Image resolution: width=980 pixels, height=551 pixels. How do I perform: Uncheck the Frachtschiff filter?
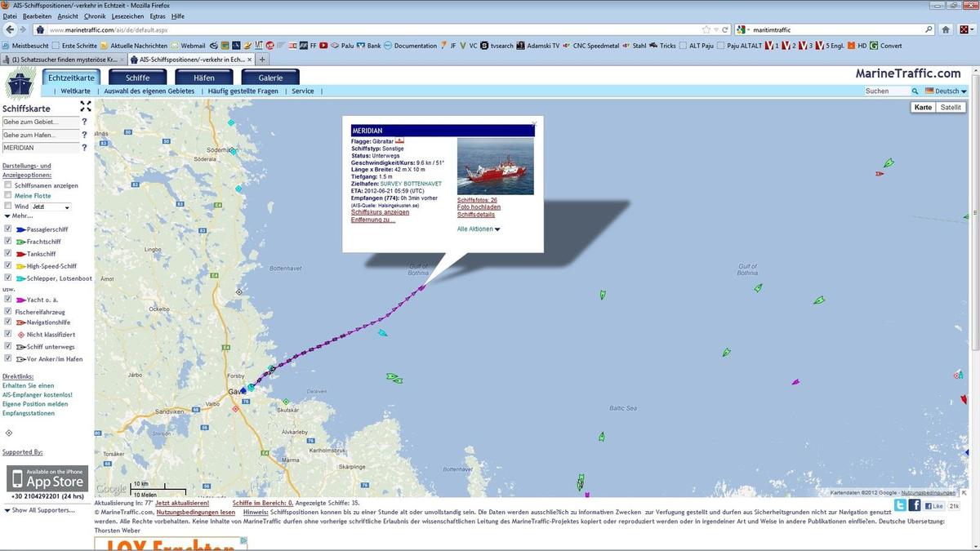[8, 242]
